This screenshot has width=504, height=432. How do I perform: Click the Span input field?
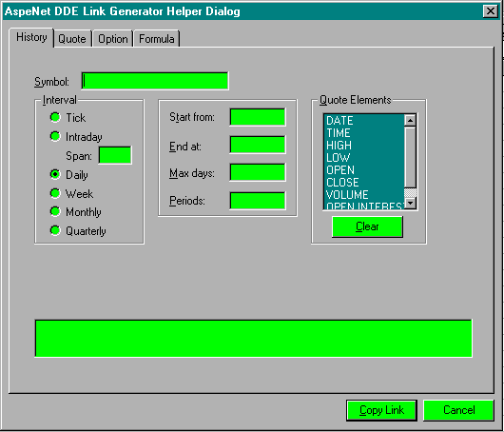pos(115,155)
